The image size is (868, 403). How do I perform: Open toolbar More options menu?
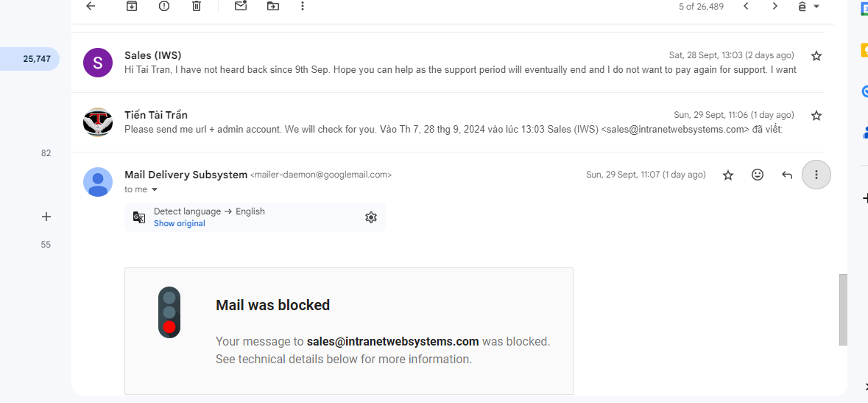[x=303, y=6]
